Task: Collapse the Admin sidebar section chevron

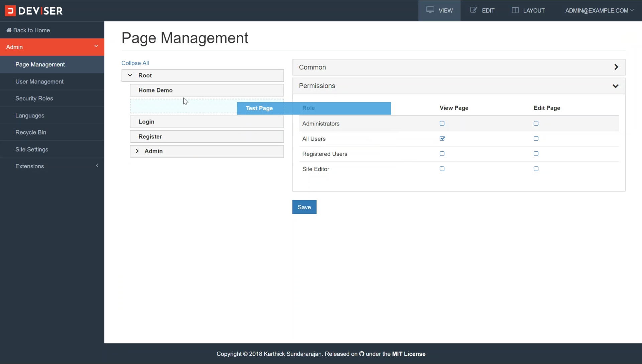Action: (96, 46)
